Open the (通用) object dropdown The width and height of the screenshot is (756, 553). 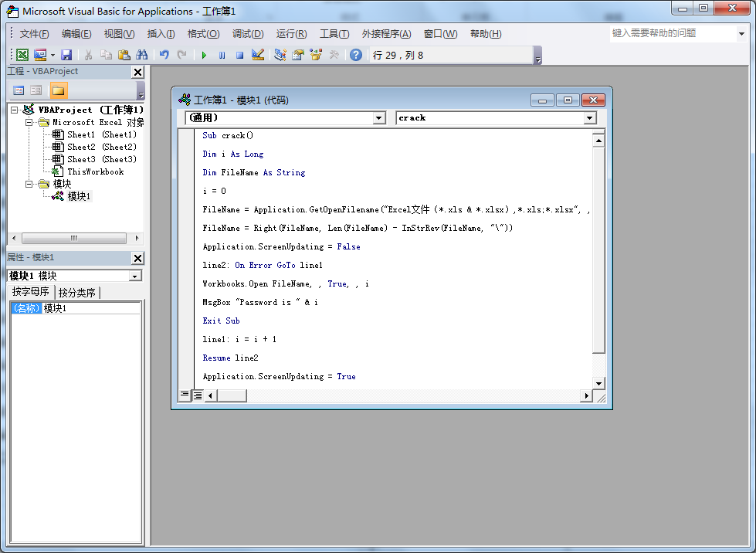pyautogui.click(x=379, y=118)
